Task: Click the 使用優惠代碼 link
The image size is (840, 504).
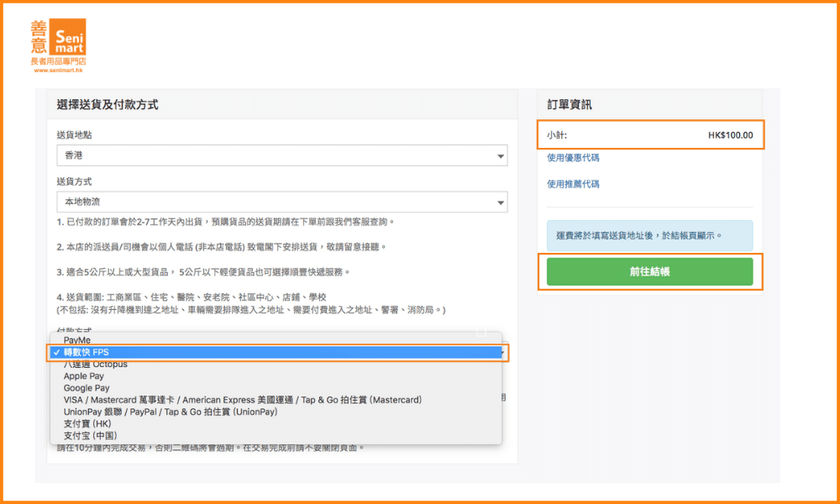Action: pos(573,158)
